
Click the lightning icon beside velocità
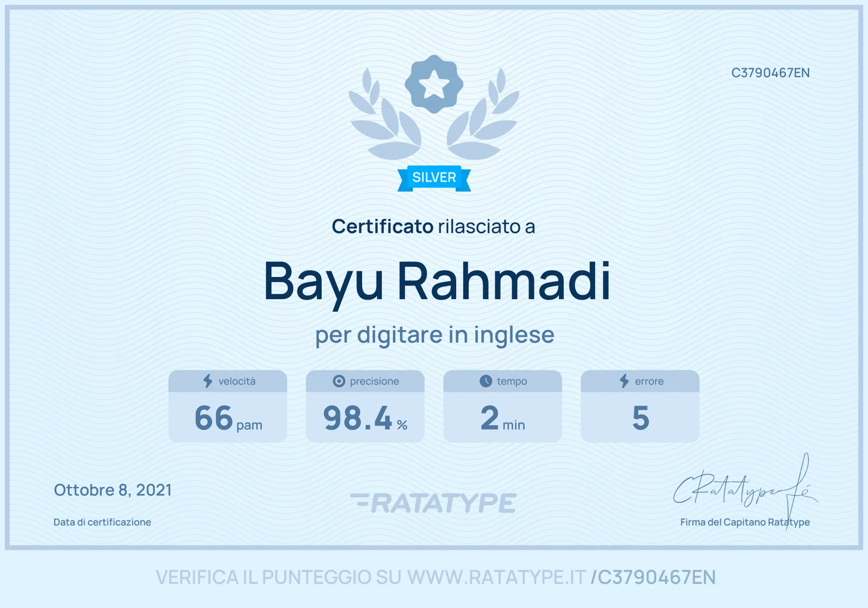coord(208,381)
